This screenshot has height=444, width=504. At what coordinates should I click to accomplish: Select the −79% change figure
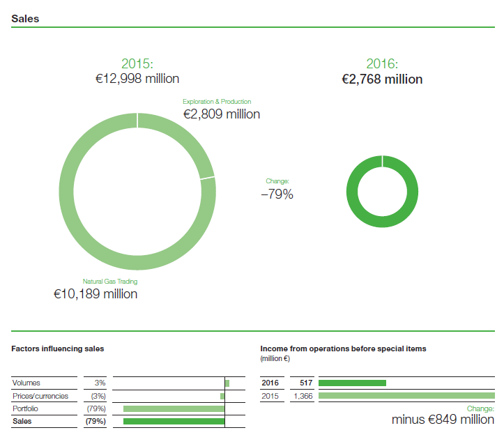277,195
